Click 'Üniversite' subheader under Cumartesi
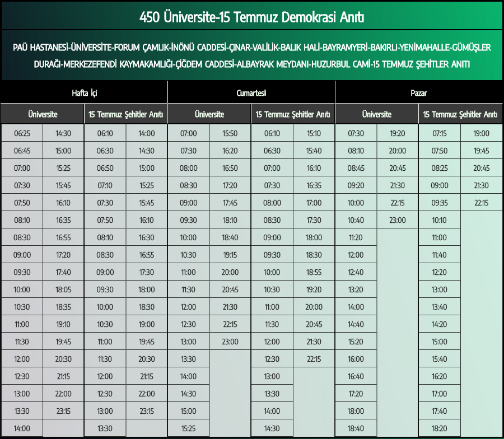504x439 pixels. coord(209,114)
